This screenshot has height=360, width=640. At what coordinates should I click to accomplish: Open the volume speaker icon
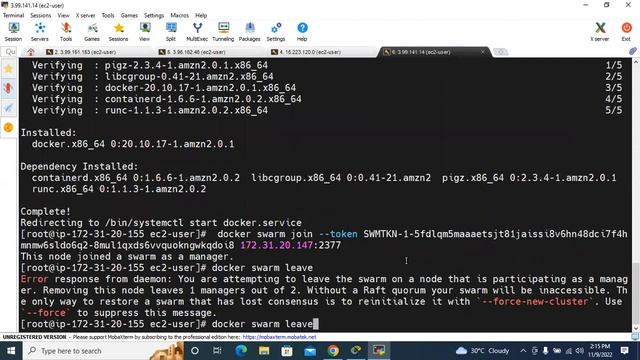580,351
